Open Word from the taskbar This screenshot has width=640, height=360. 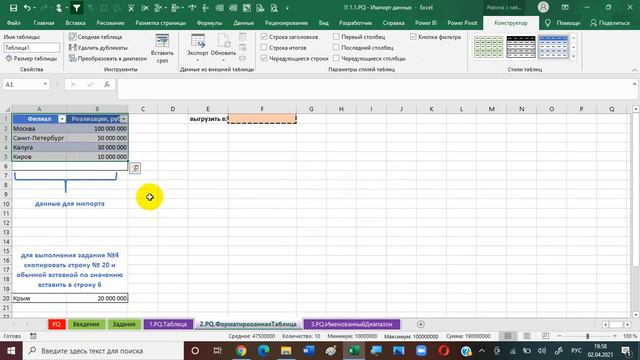click(309, 351)
